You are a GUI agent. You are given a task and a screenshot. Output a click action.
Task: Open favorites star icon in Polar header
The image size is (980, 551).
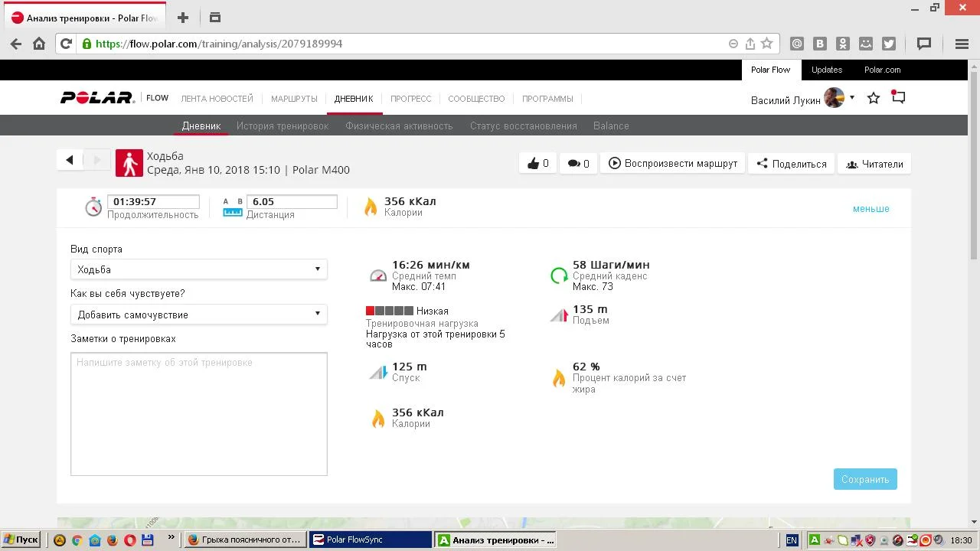click(x=873, y=99)
